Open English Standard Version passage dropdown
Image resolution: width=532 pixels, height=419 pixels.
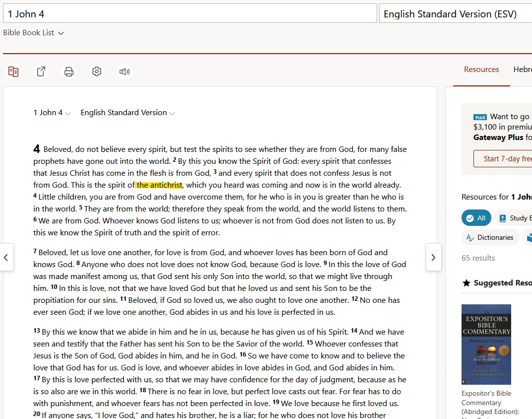(128, 113)
